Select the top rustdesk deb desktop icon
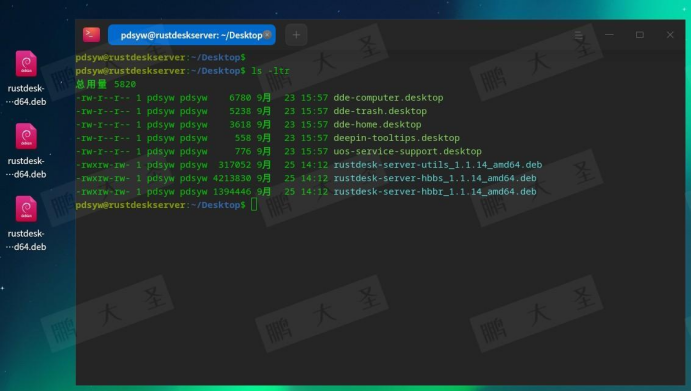This screenshot has width=692, height=391. (26, 78)
